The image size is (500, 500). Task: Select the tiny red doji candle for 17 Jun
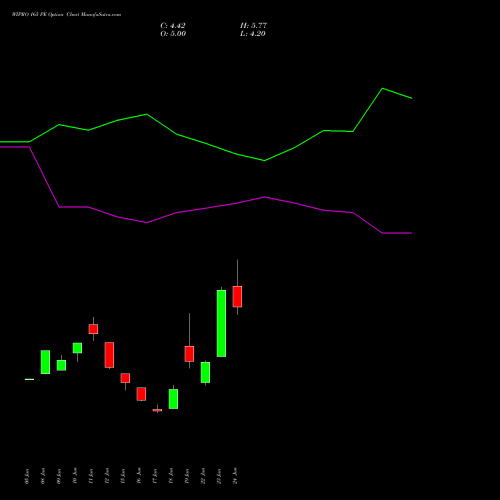coord(157,410)
